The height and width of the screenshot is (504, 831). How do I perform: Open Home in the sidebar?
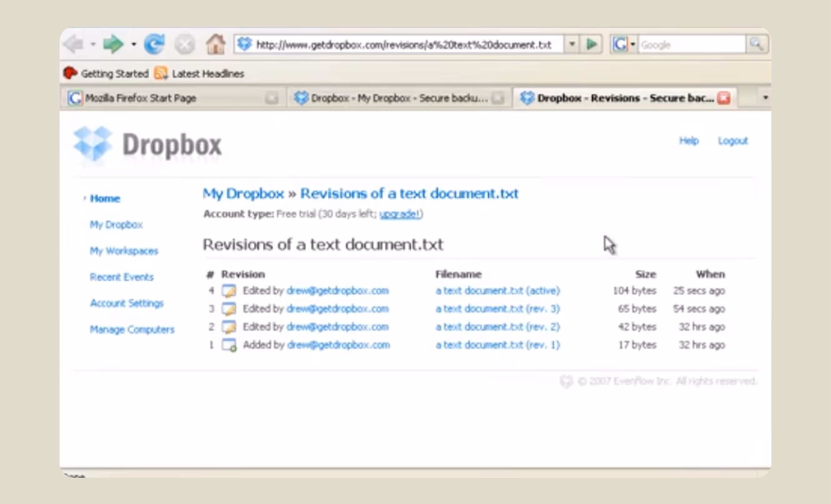pyautogui.click(x=105, y=198)
